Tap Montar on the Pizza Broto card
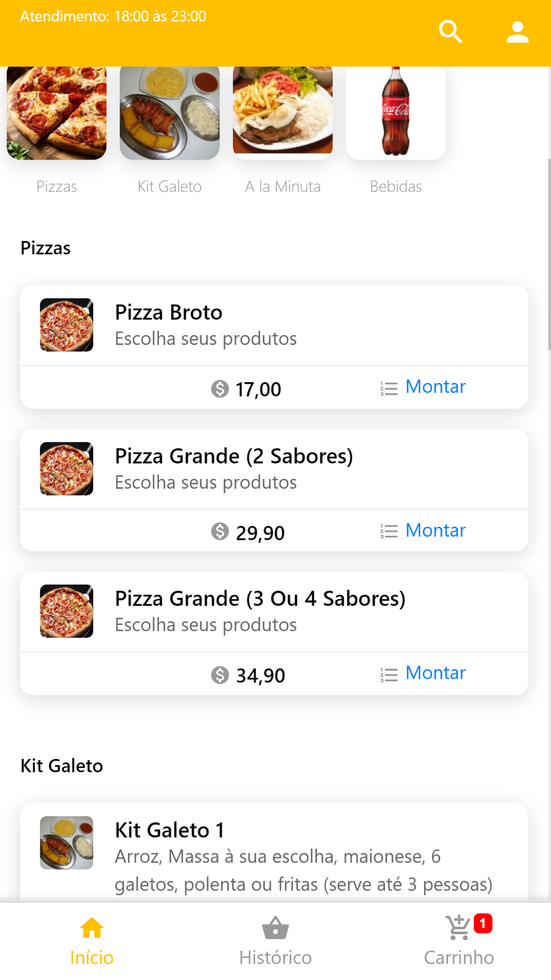The image size is (551, 980). 435,387
